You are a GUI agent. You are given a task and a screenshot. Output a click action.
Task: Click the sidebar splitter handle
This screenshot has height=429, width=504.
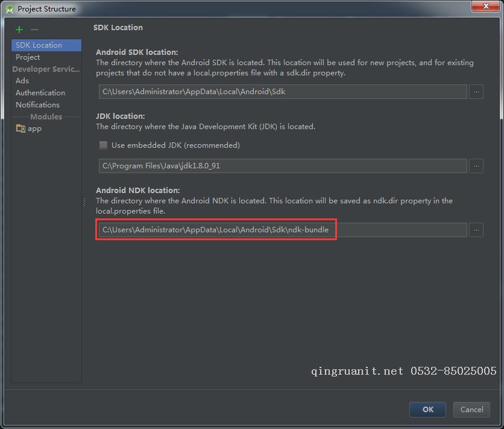pyautogui.click(x=84, y=202)
